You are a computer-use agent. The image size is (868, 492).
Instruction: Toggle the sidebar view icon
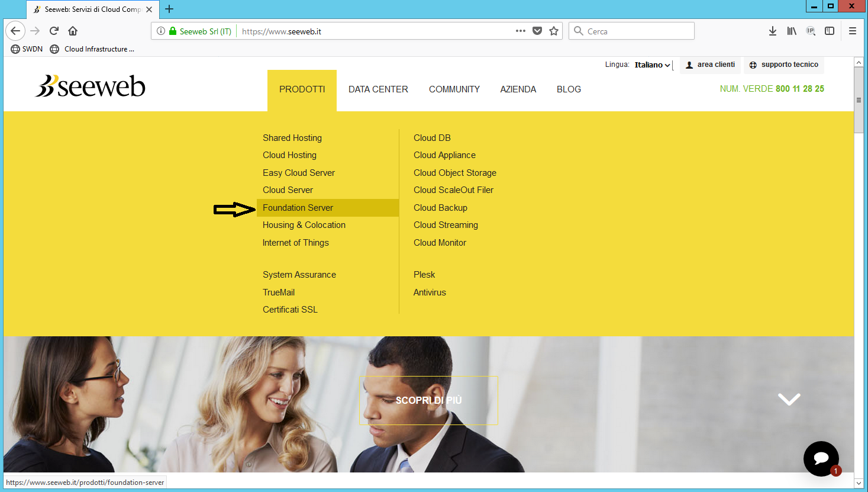830,31
